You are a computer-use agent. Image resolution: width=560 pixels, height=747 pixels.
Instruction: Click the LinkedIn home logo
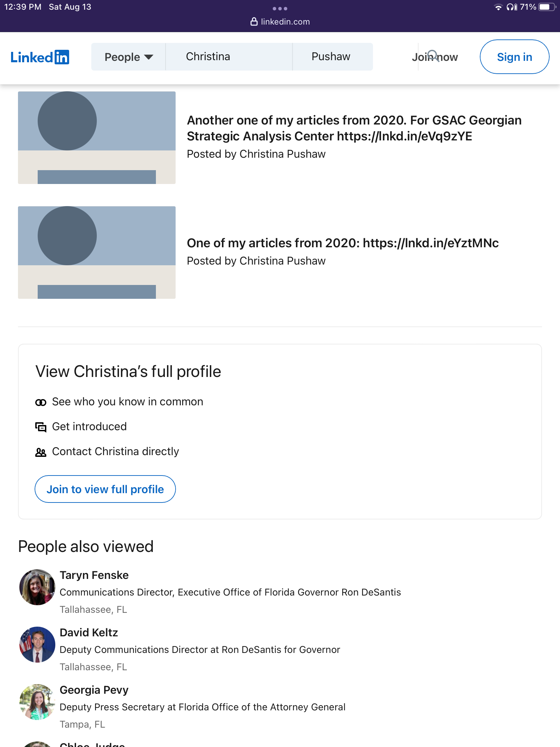coord(40,57)
